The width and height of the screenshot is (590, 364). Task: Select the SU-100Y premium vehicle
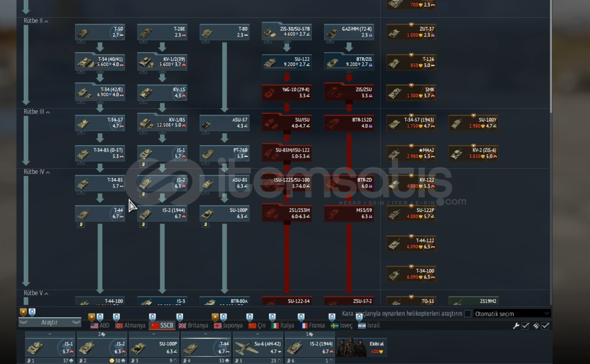[473, 123]
